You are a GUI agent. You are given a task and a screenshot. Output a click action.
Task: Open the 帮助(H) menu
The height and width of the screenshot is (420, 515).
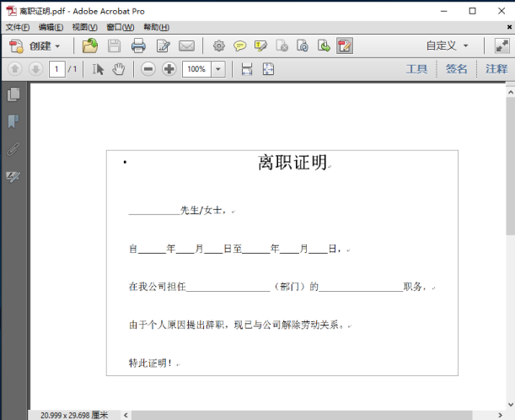156,27
